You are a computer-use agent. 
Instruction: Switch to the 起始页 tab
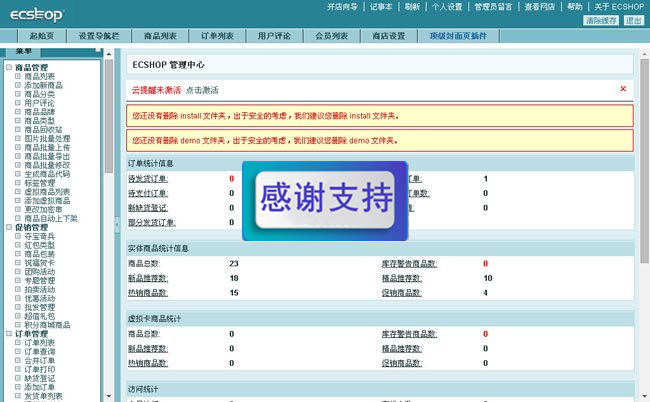pyautogui.click(x=41, y=36)
